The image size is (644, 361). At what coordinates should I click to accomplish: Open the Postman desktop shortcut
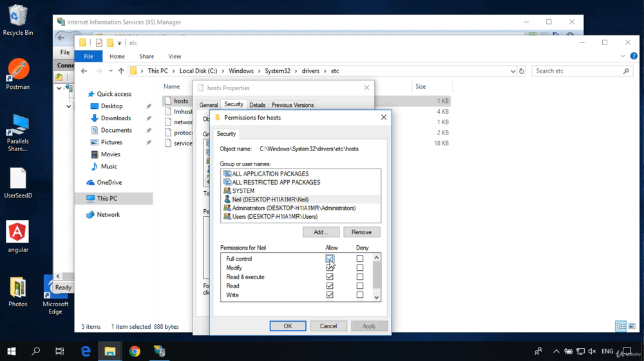click(17, 74)
